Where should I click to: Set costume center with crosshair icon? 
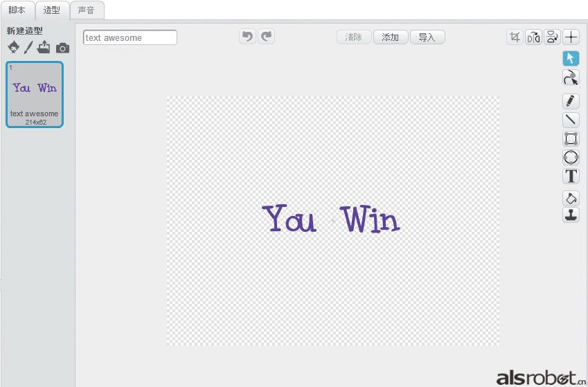point(571,37)
